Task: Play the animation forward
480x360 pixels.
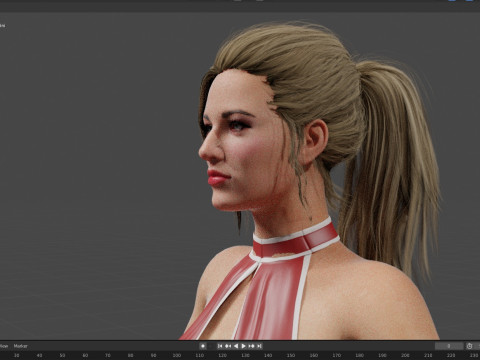Action: coord(244,346)
